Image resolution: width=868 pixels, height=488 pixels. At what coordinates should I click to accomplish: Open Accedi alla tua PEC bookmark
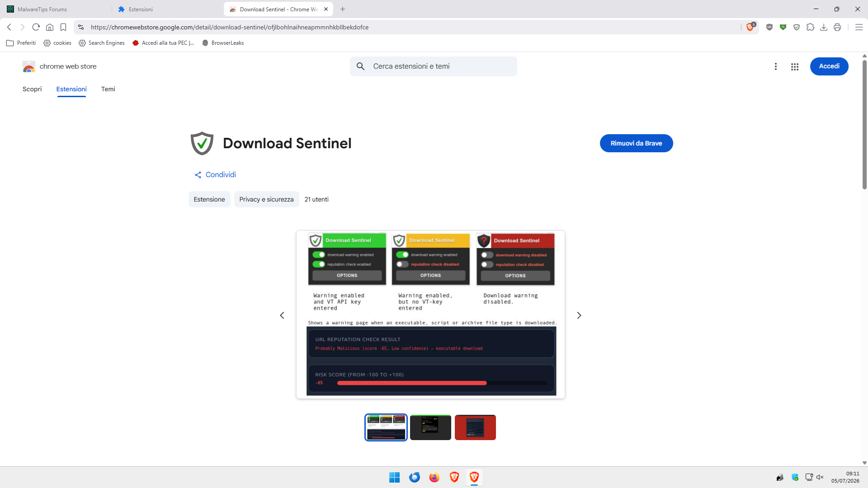click(163, 43)
